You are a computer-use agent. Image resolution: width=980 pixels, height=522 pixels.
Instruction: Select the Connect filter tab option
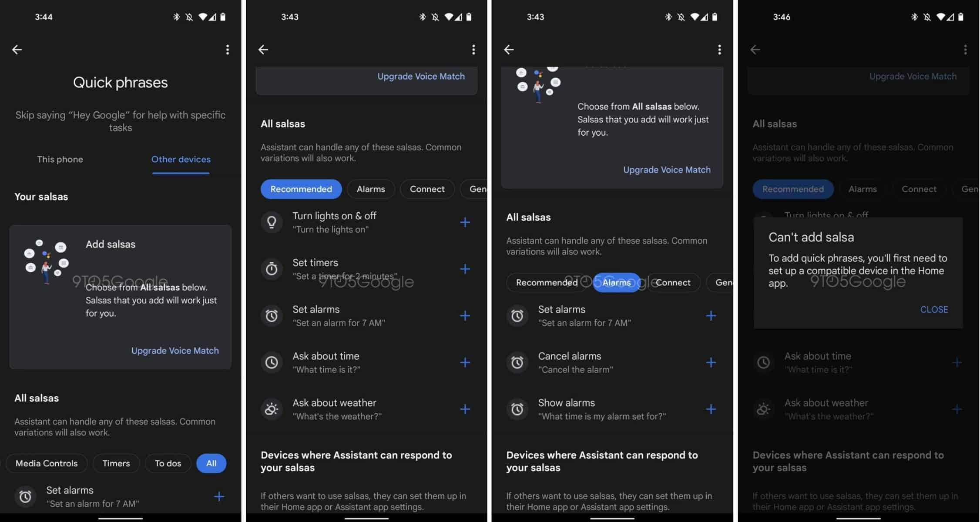click(x=426, y=189)
